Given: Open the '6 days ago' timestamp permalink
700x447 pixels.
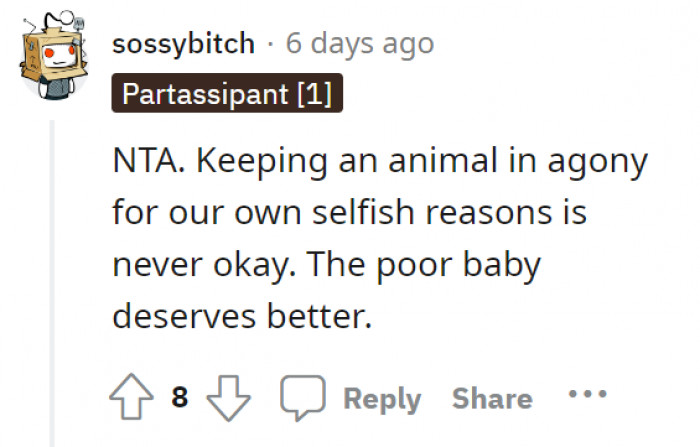Looking at the screenshot, I should 360,44.
